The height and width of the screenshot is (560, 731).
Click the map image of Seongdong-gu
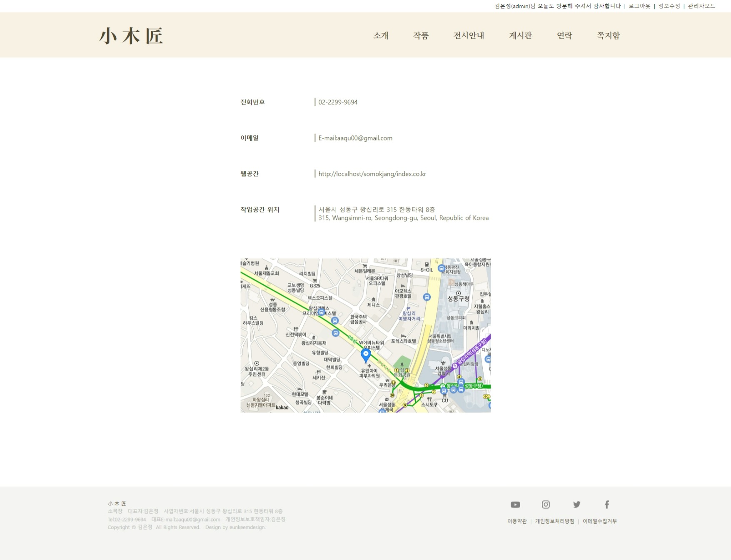[367, 335]
